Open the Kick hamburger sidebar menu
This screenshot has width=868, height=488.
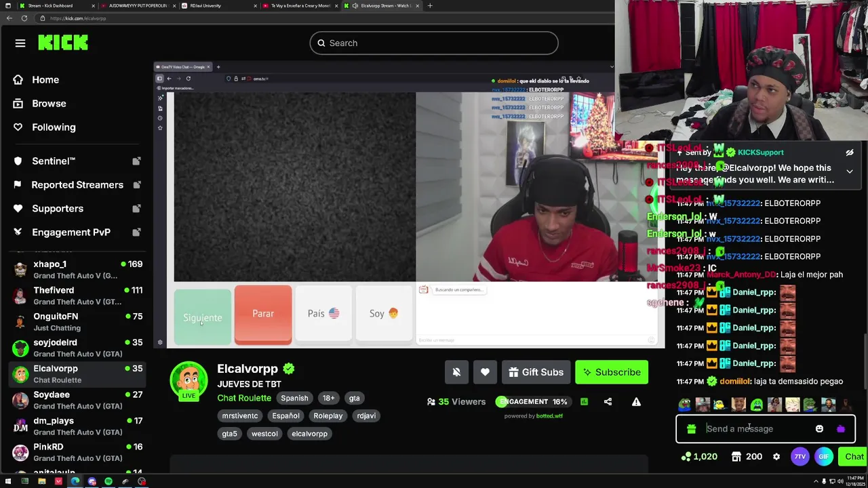click(20, 43)
